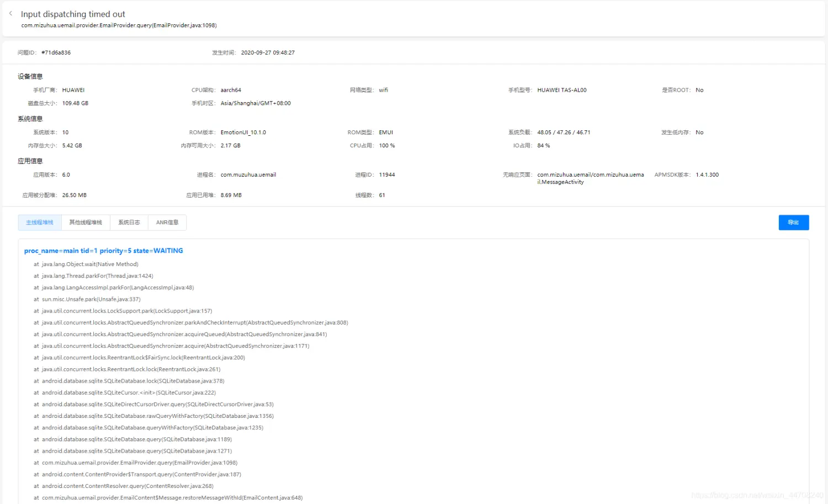Select the stack line SQLiteCursor.<init>

(x=125, y=393)
